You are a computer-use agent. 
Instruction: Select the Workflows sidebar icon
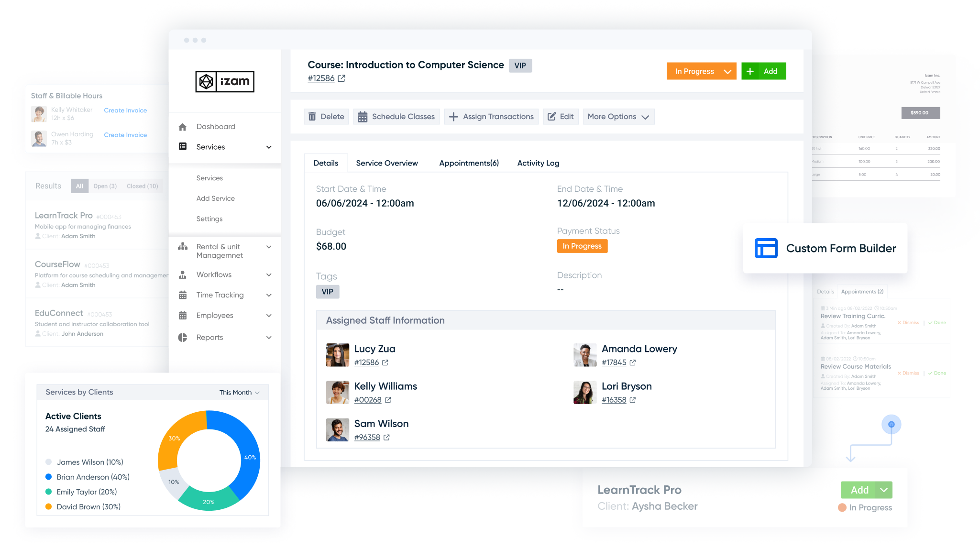point(183,274)
